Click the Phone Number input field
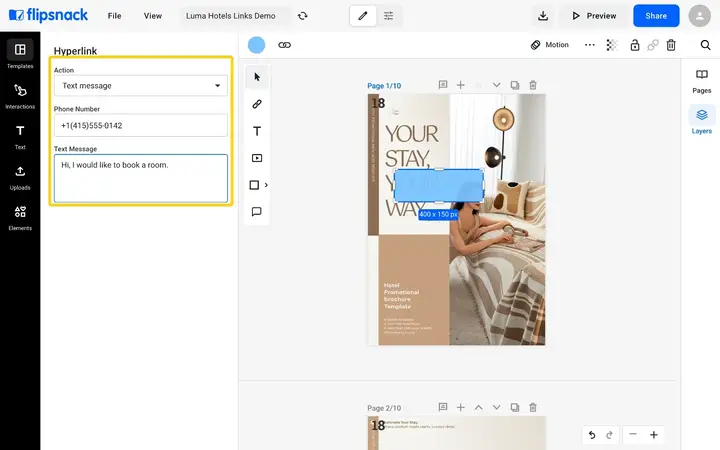720x450 pixels. (x=141, y=125)
